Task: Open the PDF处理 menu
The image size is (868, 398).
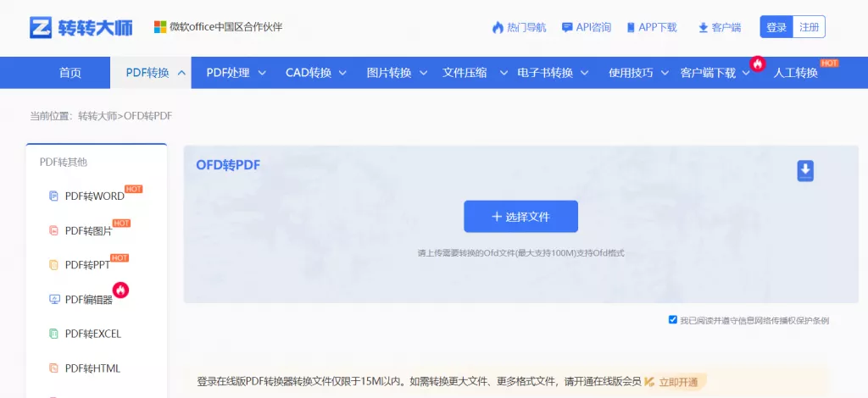Action: pyautogui.click(x=228, y=73)
